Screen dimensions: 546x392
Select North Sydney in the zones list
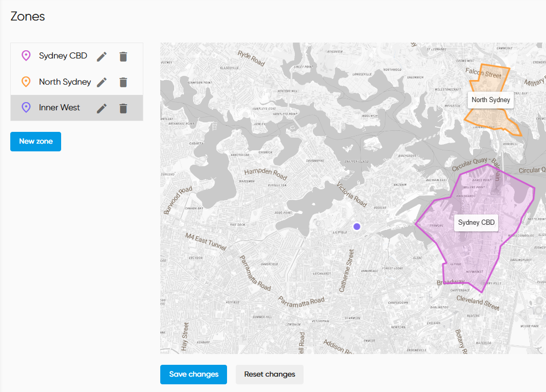(x=65, y=82)
